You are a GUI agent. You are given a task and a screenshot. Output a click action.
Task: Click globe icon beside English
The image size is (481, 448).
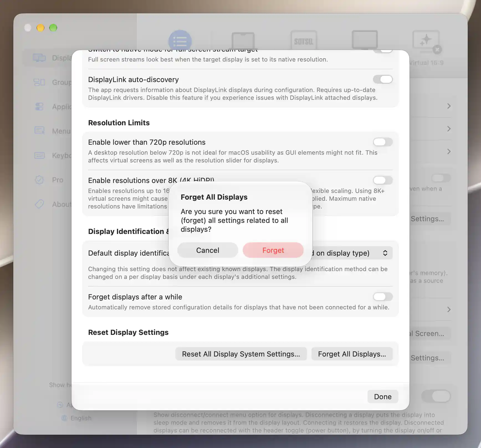[x=64, y=418]
